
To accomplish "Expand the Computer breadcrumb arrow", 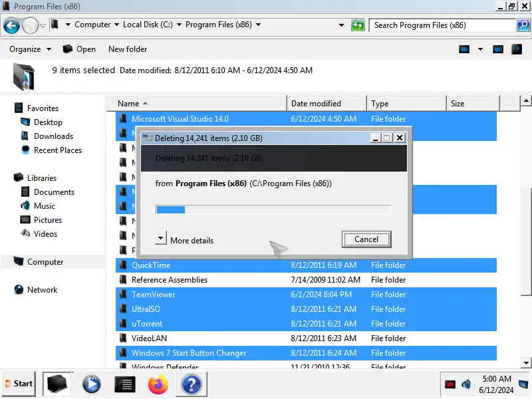I will click(117, 25).
